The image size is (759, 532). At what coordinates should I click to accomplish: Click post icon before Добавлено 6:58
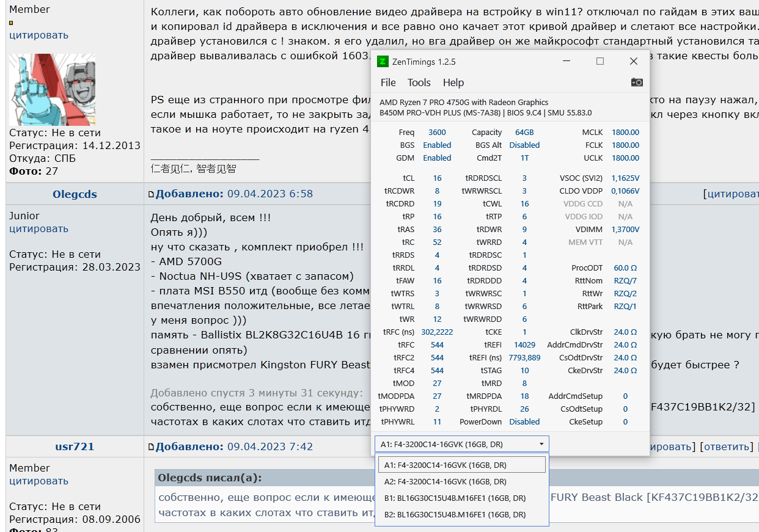(152, 195)
